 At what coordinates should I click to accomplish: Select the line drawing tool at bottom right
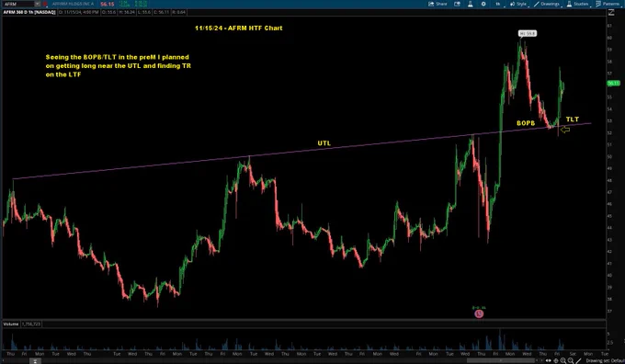pyautogui.click(x=578, y=360)
